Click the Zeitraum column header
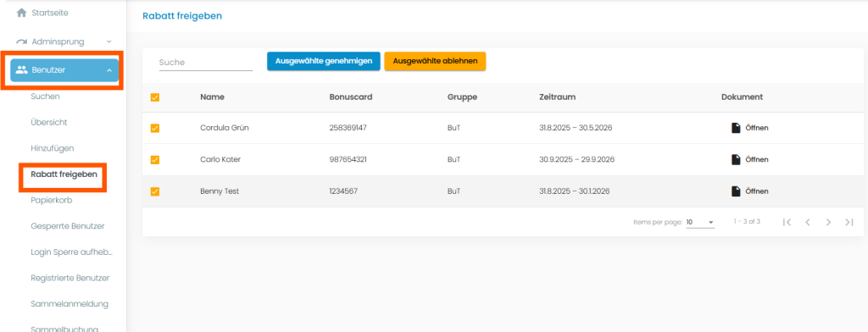 coord(558,97)
